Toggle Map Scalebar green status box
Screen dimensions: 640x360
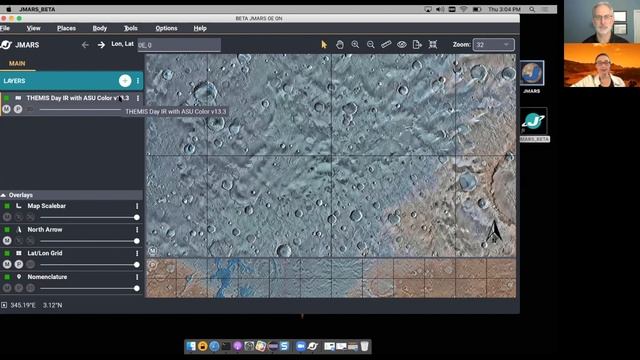tap(7, 206)
